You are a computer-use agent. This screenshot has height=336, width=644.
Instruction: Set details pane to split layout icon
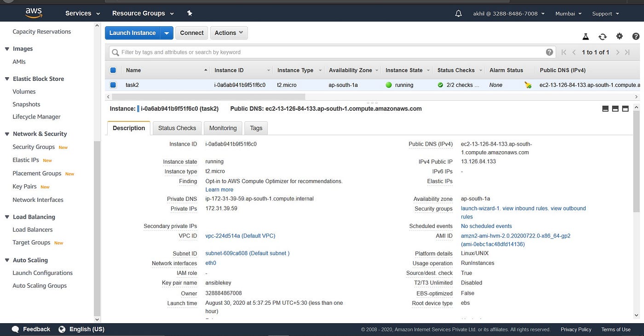pos(615,109)
